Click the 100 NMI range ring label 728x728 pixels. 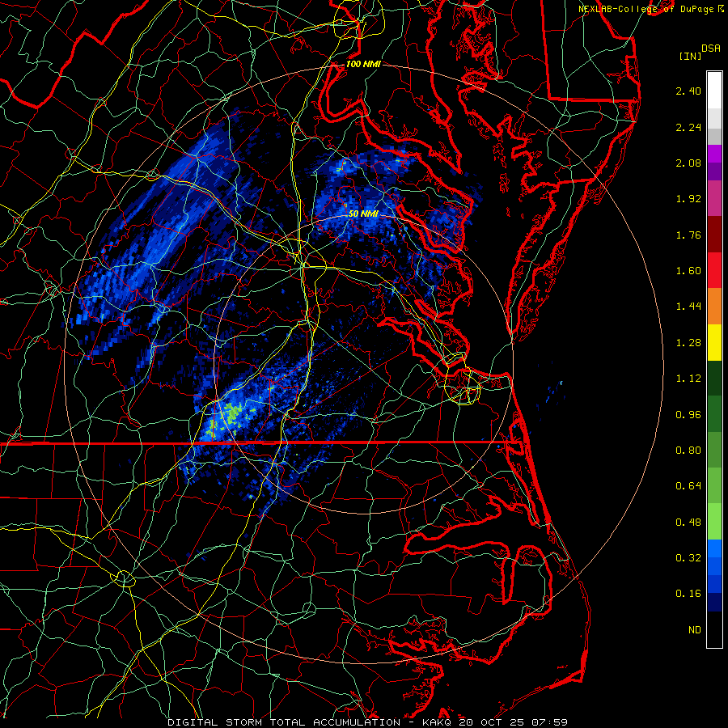[x=363, y=64]
